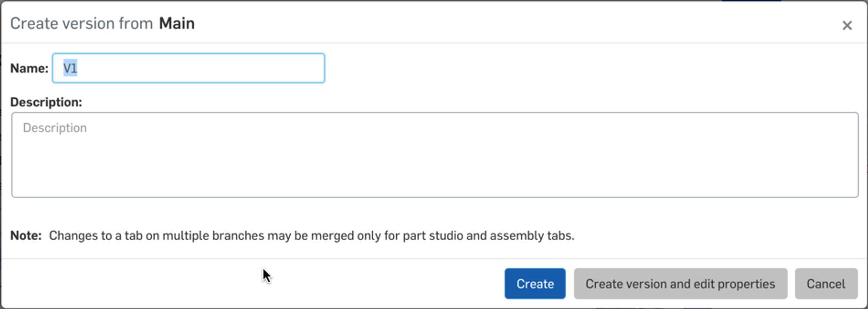This screenshot has width=868, height=309.
Task: Click the "Create version from" title text
Action: coord(81,23)
